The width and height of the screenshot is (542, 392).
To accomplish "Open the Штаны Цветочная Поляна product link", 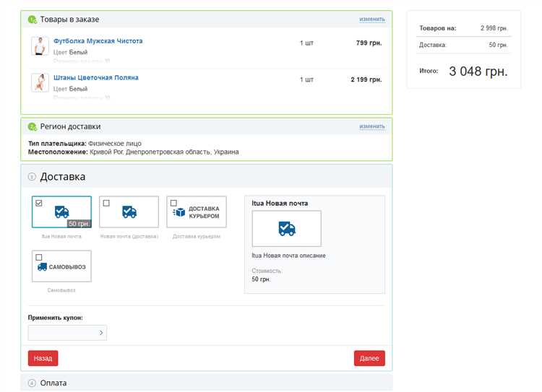I will point(96,78).
